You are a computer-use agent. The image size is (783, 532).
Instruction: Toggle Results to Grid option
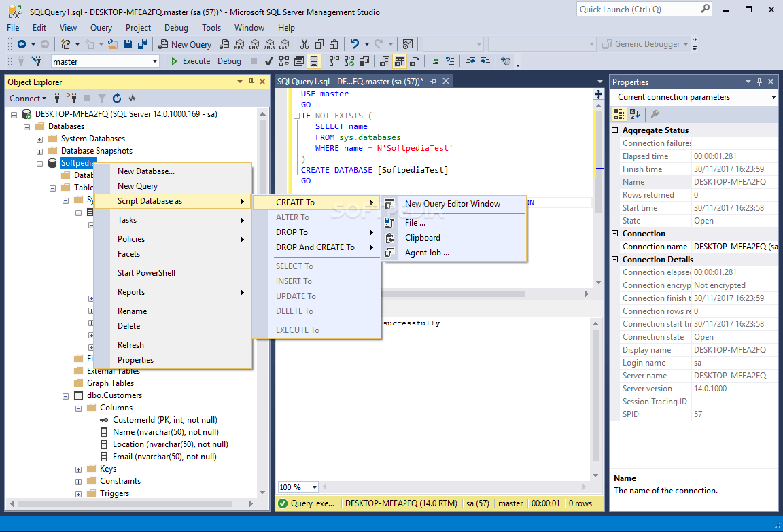400,61
